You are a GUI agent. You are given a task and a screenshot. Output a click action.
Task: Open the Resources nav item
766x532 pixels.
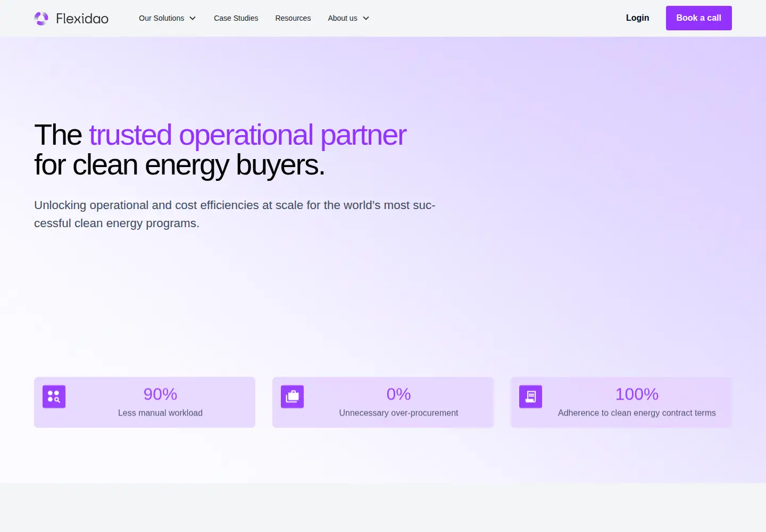click(x=293, y=18)
